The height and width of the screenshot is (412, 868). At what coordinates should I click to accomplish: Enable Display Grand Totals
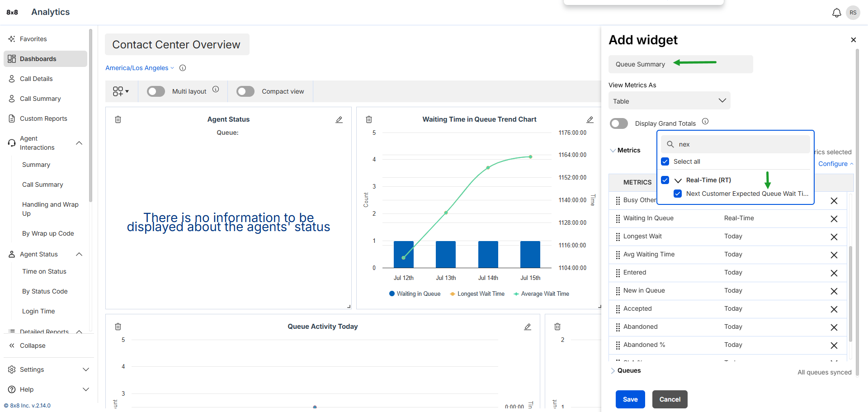pyautogui.click(x=619, y=123)
